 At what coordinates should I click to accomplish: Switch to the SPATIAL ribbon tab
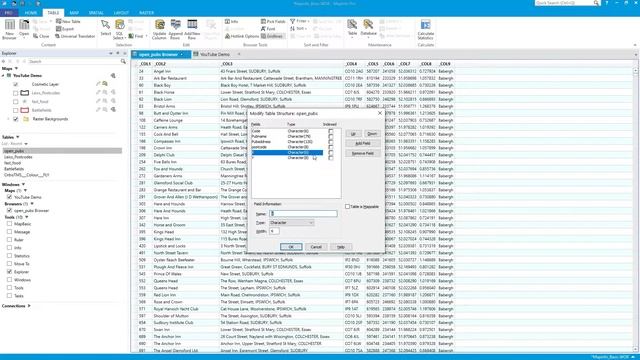(x=96, y=13)
